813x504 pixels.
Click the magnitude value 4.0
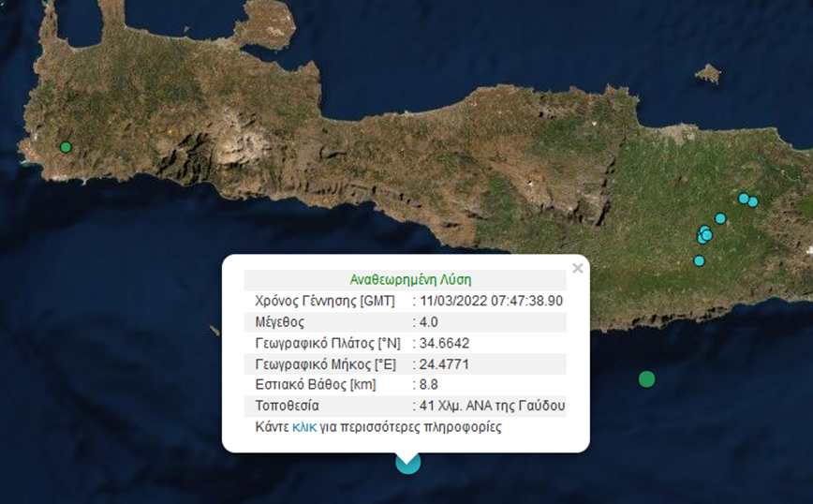click(x=431, y=321)
